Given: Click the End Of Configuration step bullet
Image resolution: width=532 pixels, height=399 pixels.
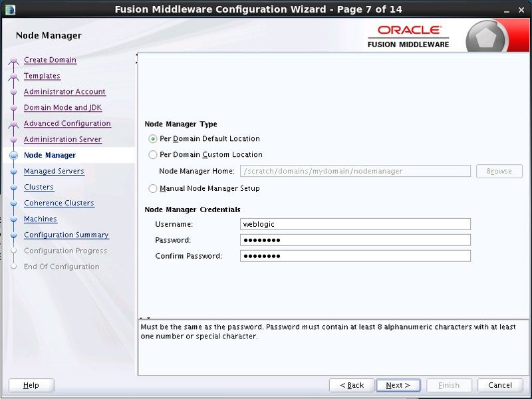Looking at the screenshot, I should [x=13, y=267].
